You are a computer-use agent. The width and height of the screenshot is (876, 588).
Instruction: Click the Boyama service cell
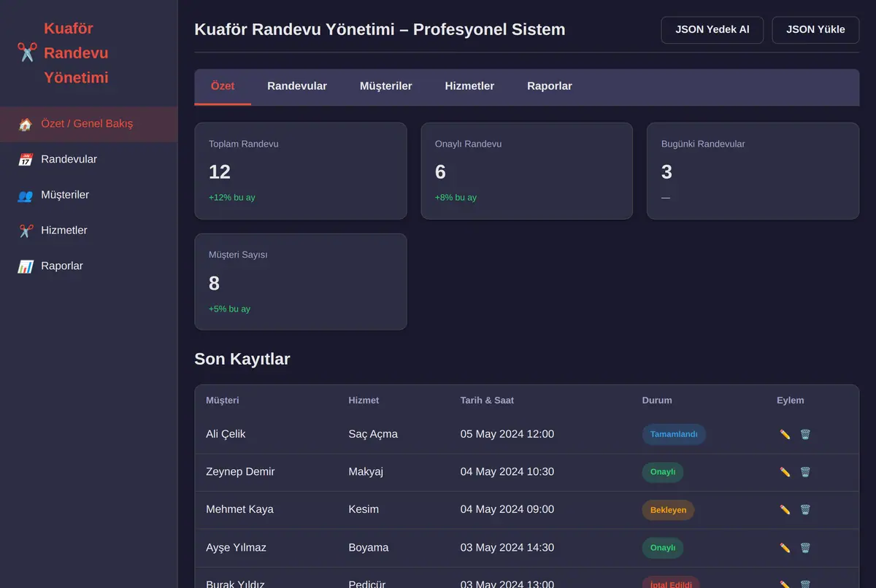(x=369, y=548)
